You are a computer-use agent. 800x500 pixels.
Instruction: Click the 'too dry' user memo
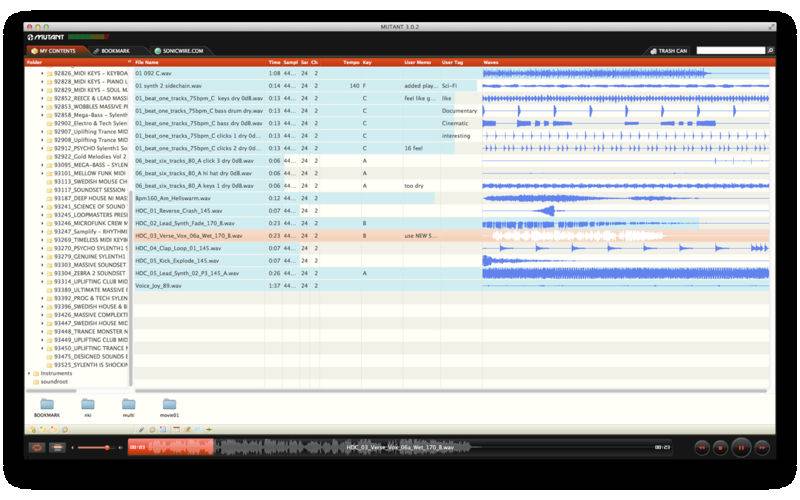[414, 186]
